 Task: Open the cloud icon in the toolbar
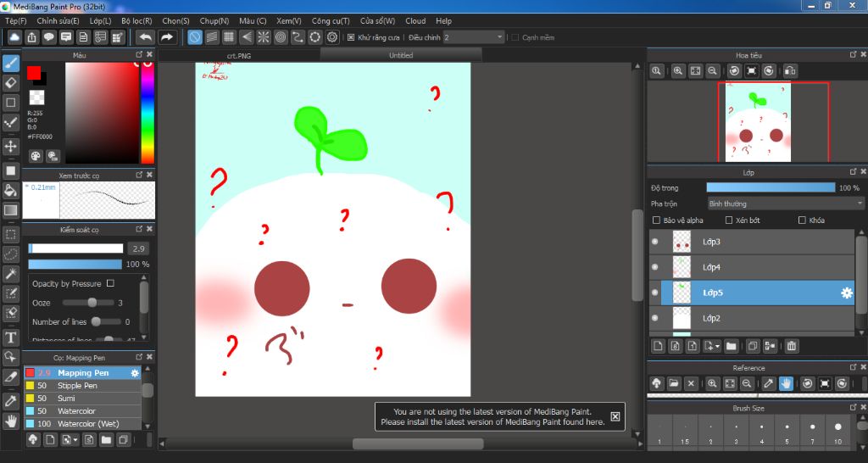click(x=14, y=37)
